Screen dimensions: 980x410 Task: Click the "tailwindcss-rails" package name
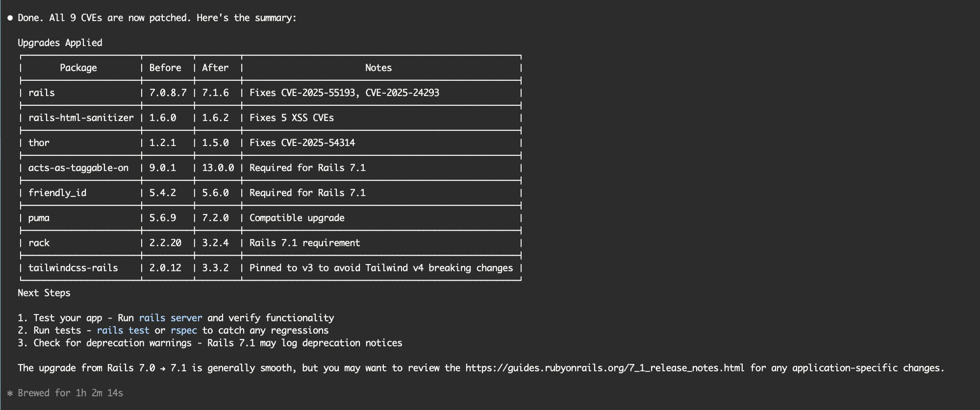point(73,268)
